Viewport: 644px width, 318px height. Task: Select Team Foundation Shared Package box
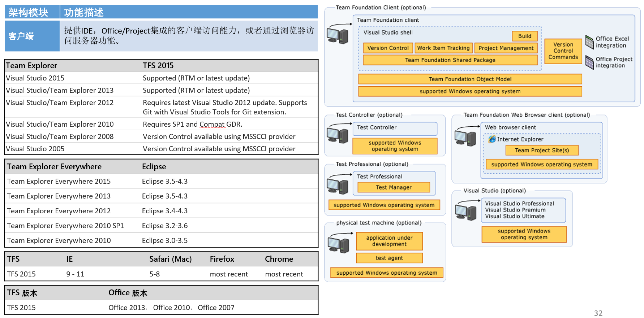pyautogui.click(x=450, y=60)
